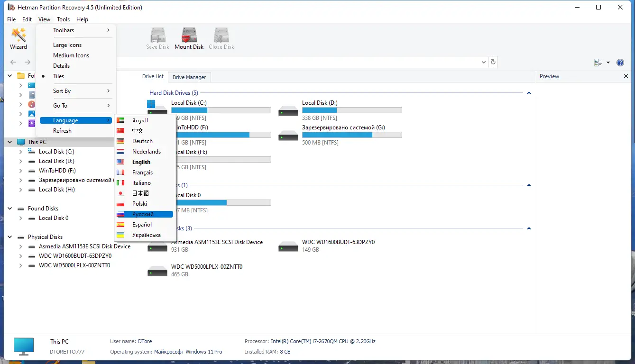The height and width of the screenshot is (364, 635).
Task: Open the address bar dropdown arrow
Action: pos(484,62)
